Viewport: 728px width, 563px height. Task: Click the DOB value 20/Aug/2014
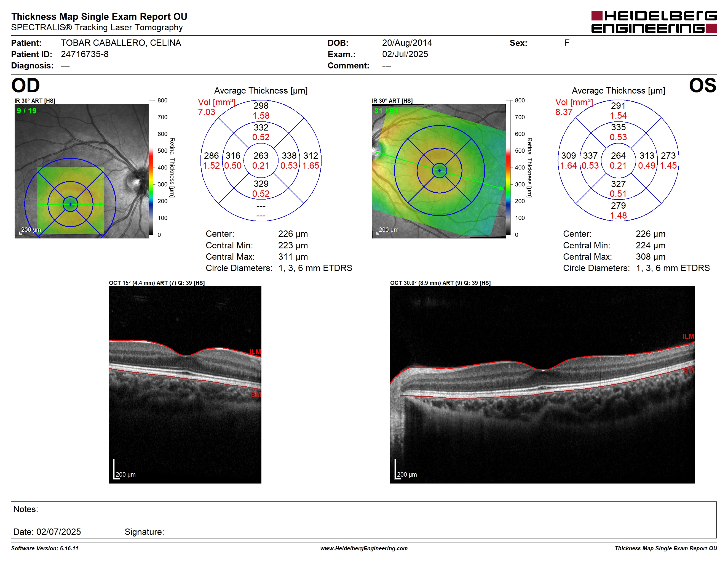click(407, 43)
